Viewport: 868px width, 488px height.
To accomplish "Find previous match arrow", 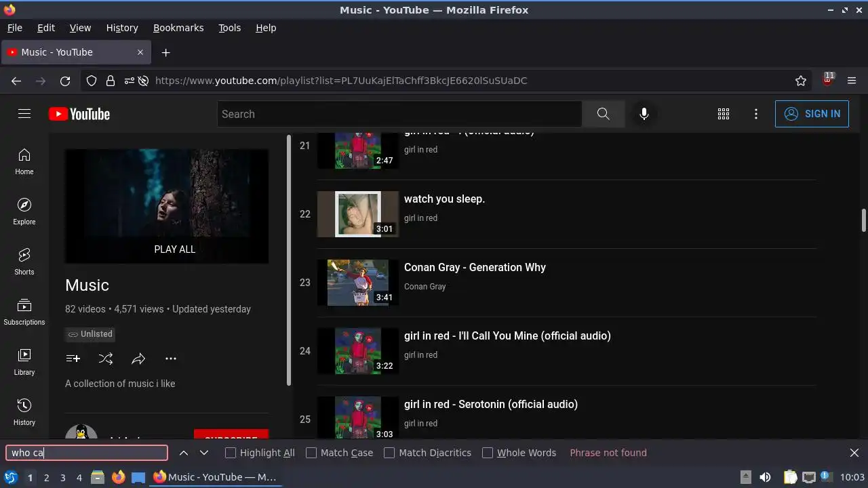I will point(184,453).
